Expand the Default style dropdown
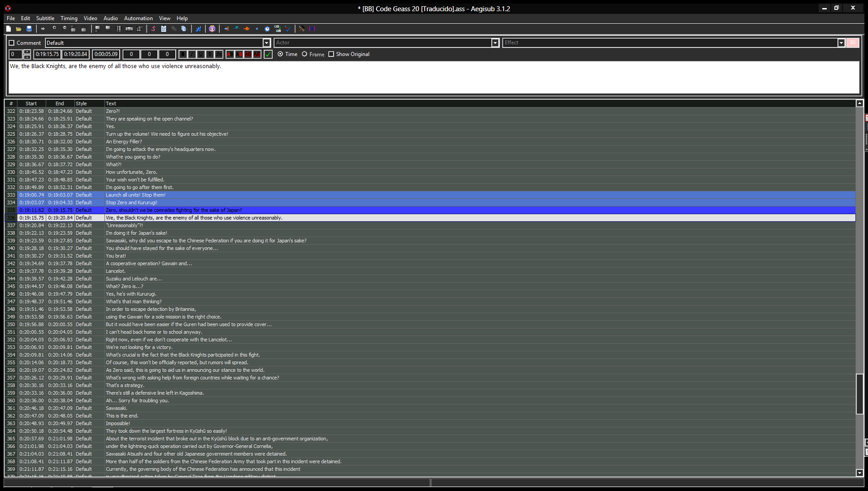868x491 pixels. (x=266, y=43)
